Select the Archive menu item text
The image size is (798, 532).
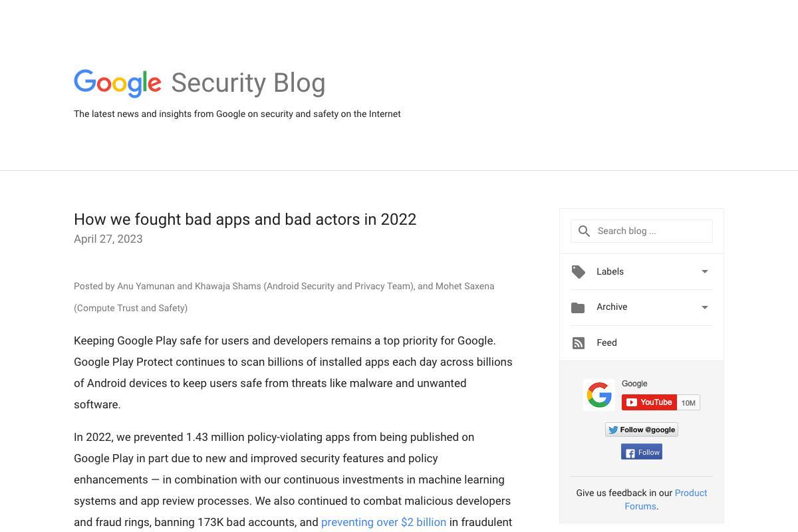612,307
